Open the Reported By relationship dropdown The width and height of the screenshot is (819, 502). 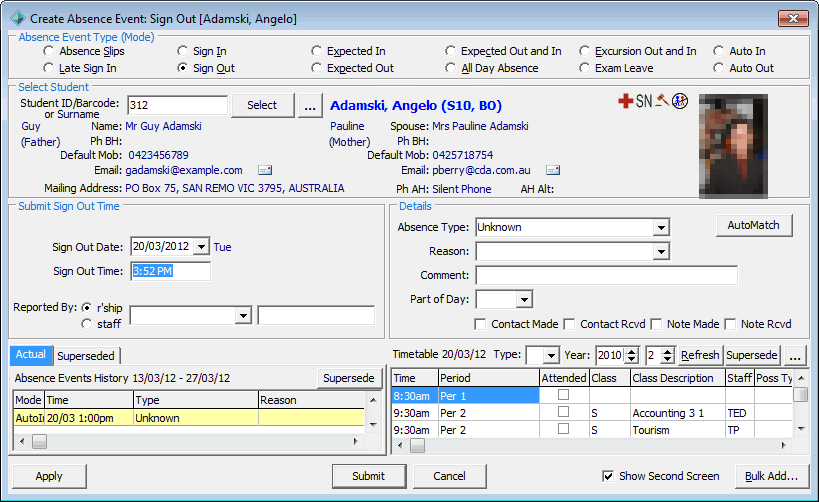(243, 316)
